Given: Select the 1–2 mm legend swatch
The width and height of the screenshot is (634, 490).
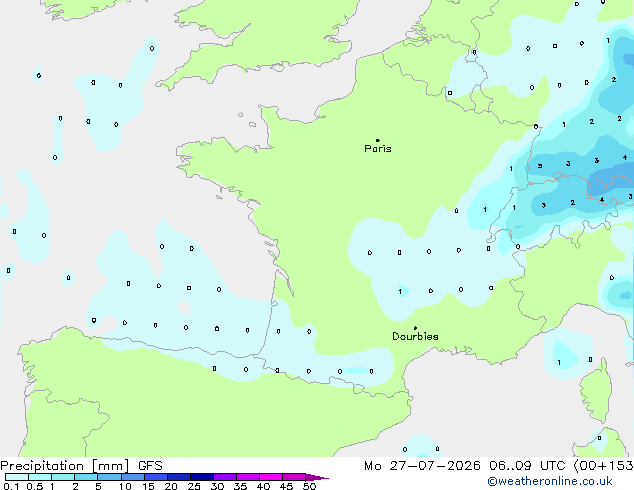Looking at the screenshot, I should point(63,477).
